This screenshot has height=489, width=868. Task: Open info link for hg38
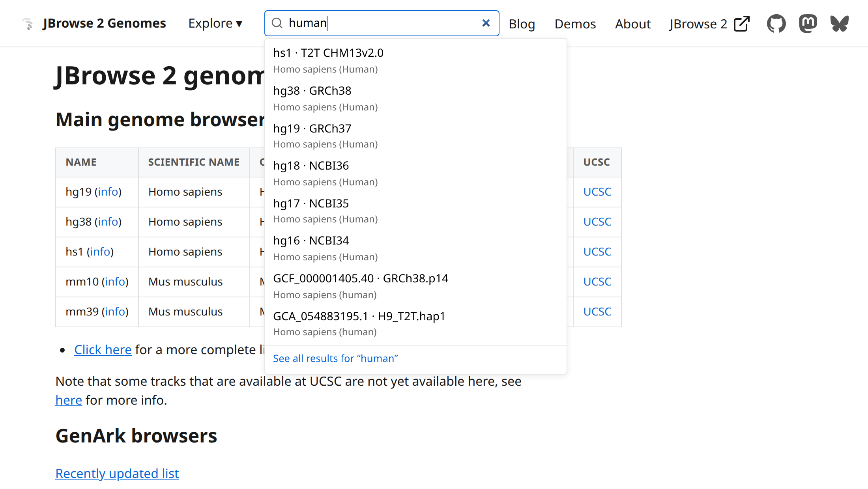[108, 222]
